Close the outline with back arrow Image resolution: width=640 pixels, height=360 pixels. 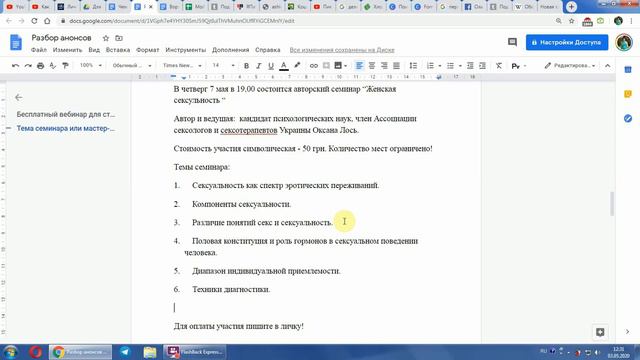tap(18, 97)
